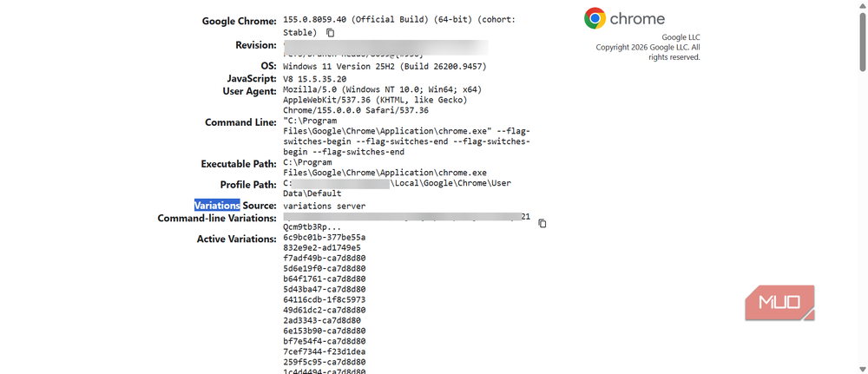Click the 'Command Line:' label
Viewport: 868px width, 374px height.
coord(240,122)
